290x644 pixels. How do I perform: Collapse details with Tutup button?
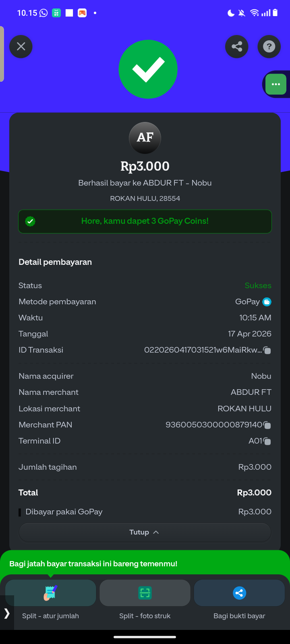(x=145, y=532)
